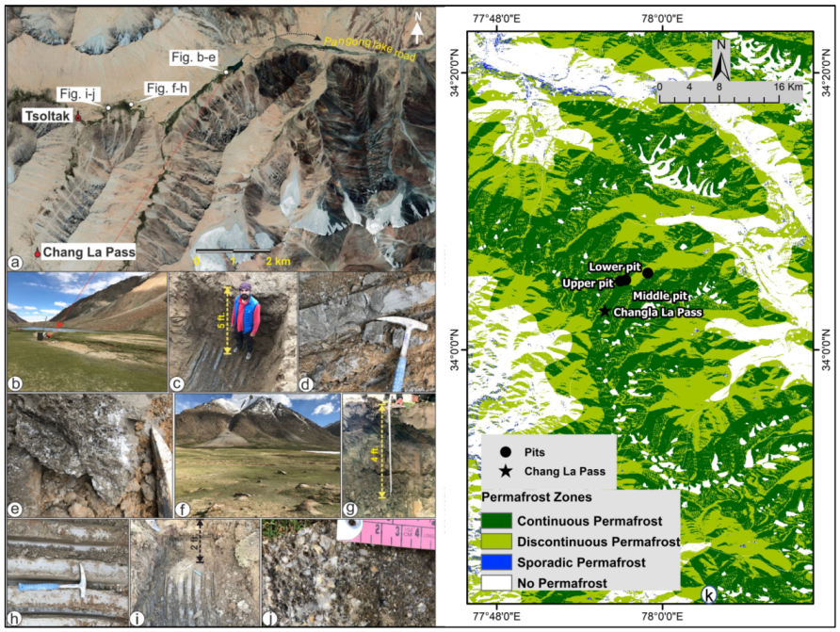
Task: Click the Lower pit dot marker
Action: [x=647, y=273]
